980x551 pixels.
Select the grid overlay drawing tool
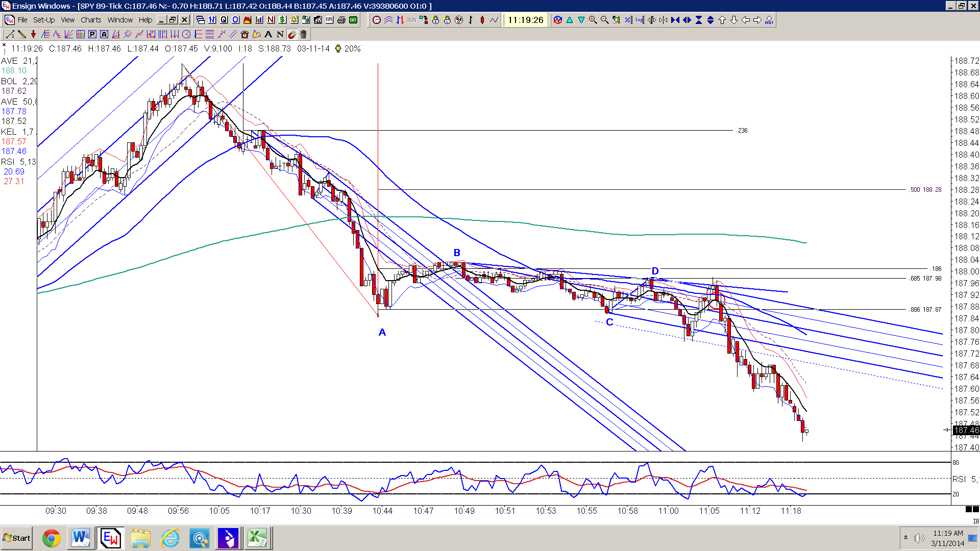pyautogui.click(x=80, y=34)
